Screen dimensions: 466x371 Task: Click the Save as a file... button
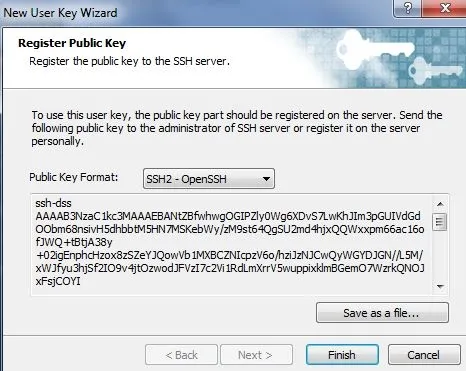[382, 313]
